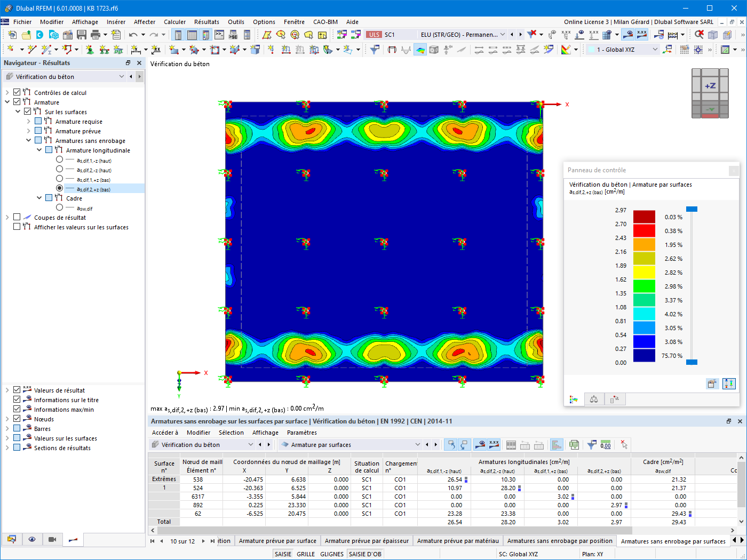Select the asw,dif radio button
This screenshot has width=747, height=560.
59,207
